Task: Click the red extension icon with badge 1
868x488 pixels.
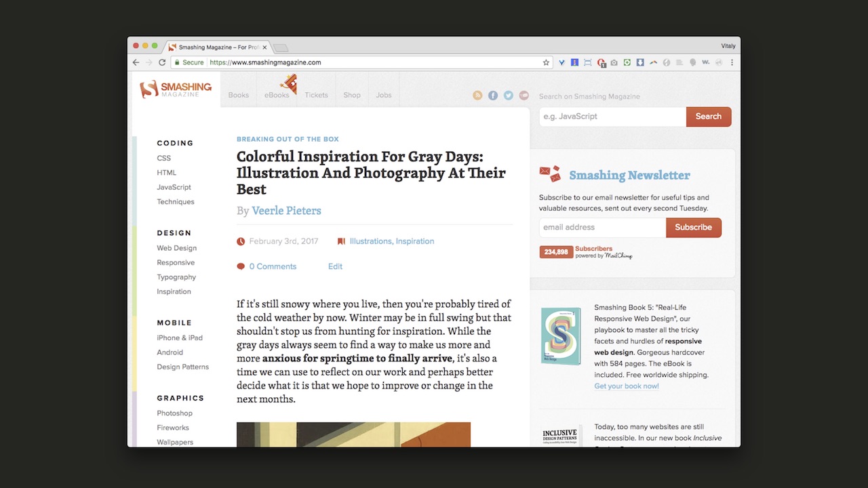Action: tap(601, 63)
